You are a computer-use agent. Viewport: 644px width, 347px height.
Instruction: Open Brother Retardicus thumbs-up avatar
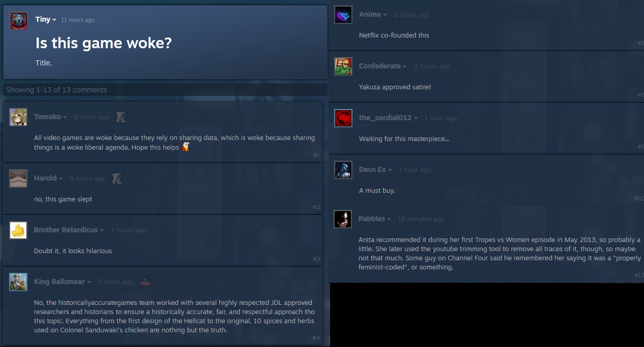pyautogui.click(x=18, y=230)
